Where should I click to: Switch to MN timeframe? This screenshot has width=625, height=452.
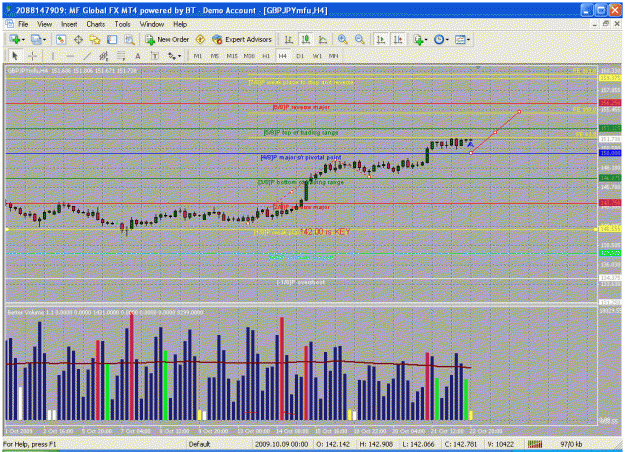click(334, 56)
